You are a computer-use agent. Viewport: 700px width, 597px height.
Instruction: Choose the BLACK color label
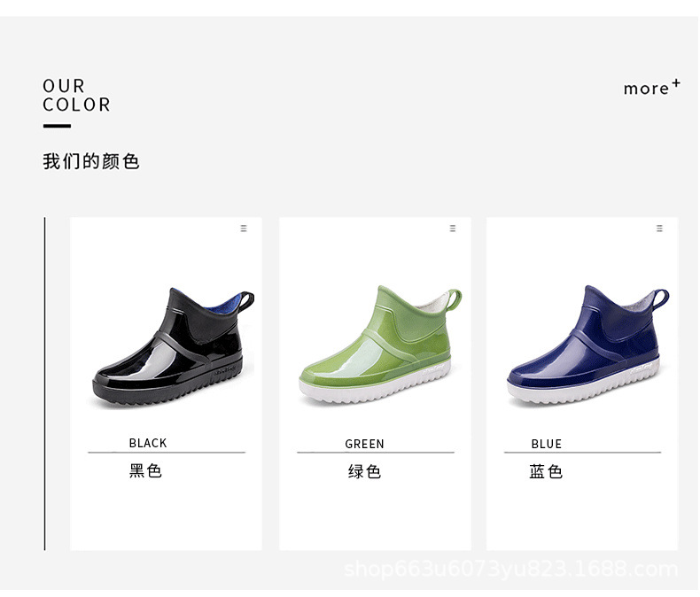tap(148, 443)
